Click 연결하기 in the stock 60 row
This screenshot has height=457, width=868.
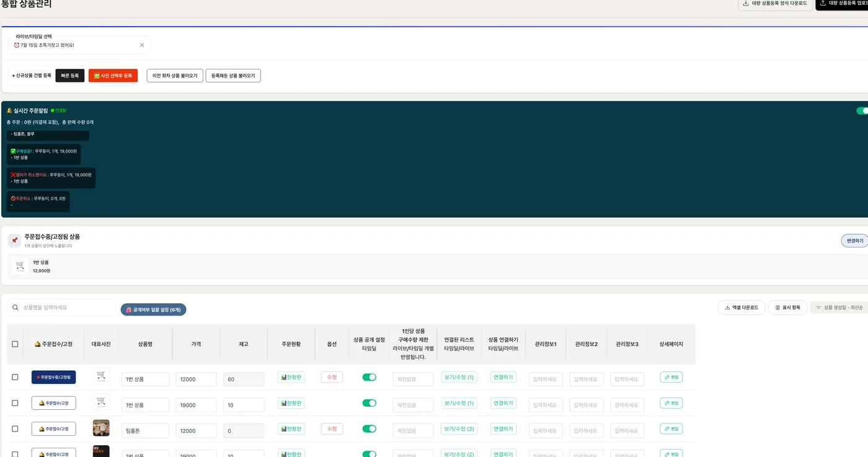point(503,377)
